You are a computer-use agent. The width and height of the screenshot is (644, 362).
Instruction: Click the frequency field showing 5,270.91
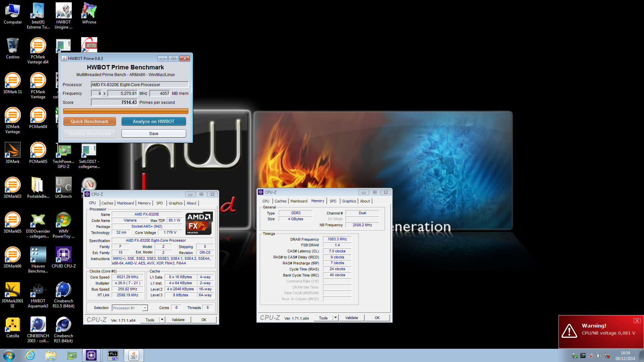(122, 93)
